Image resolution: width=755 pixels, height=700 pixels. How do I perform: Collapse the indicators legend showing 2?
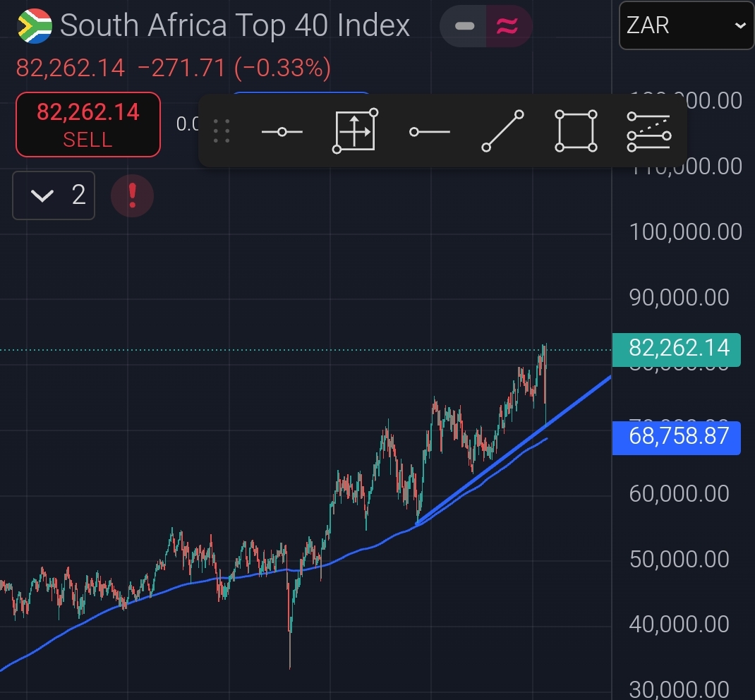point(54,195)
